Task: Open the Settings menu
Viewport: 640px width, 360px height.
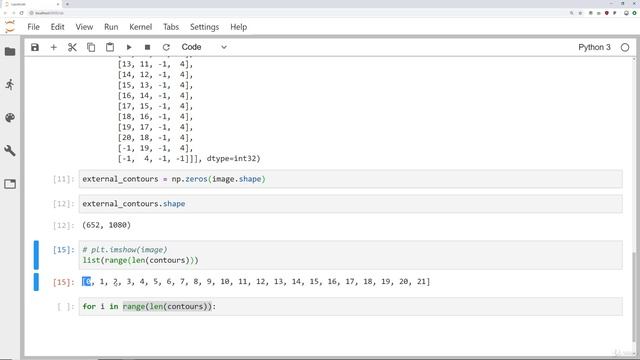Action: tap(204, 27)
